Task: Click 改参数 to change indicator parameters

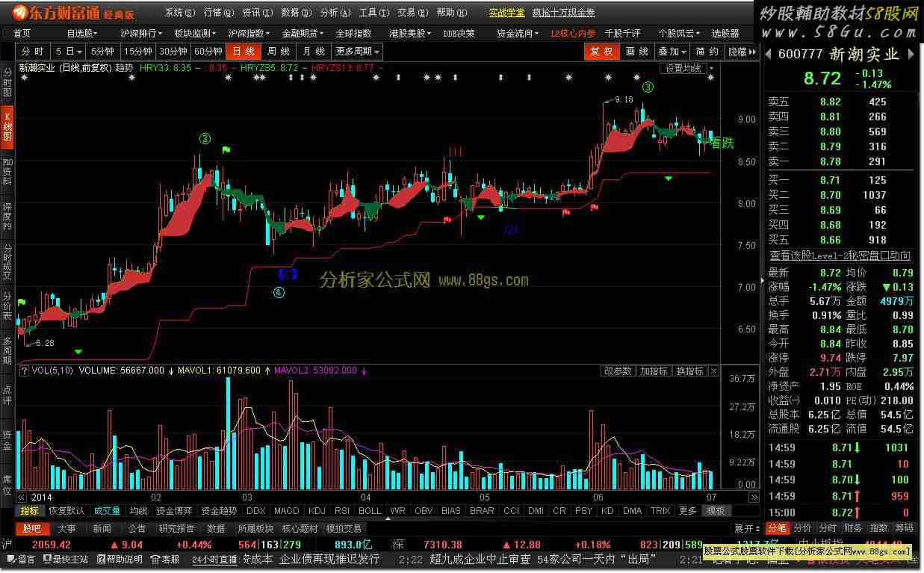Action: [618, 371]
